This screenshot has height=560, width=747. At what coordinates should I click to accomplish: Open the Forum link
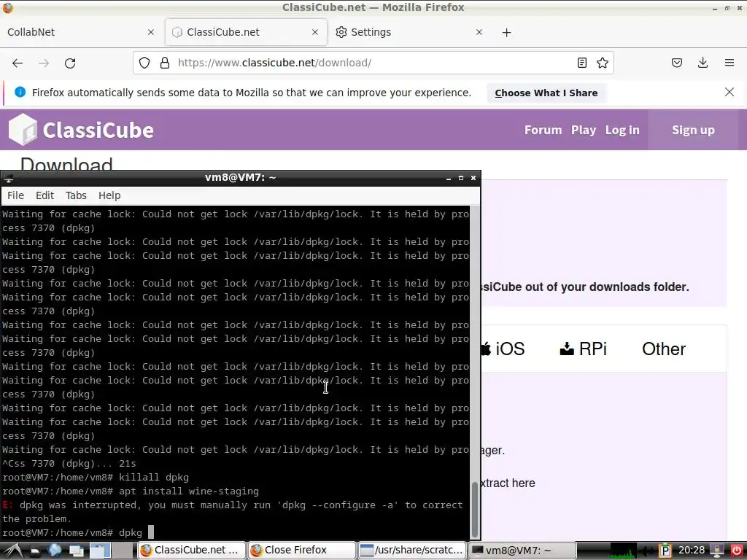click(543, 130)
